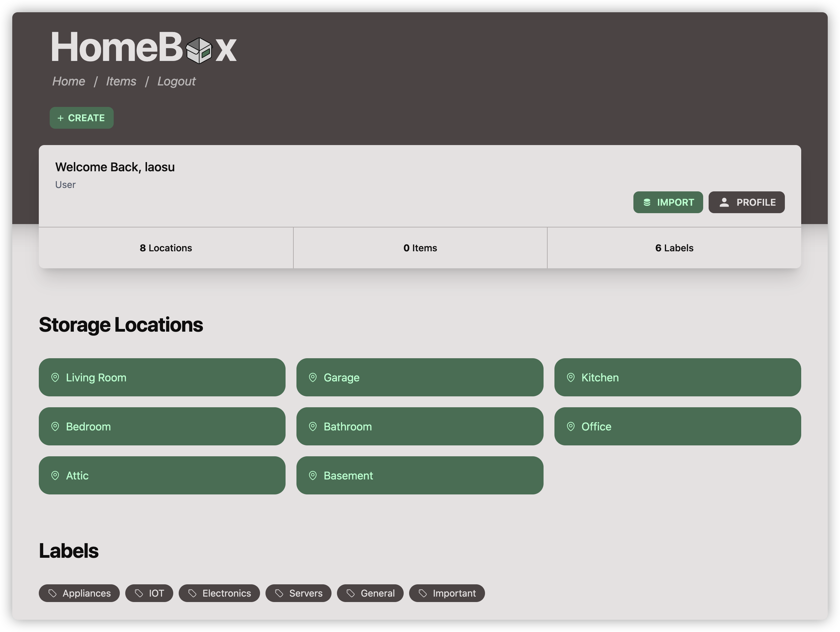
Task: Click the location pin icon beside Attic
Action: coord(55,475)
